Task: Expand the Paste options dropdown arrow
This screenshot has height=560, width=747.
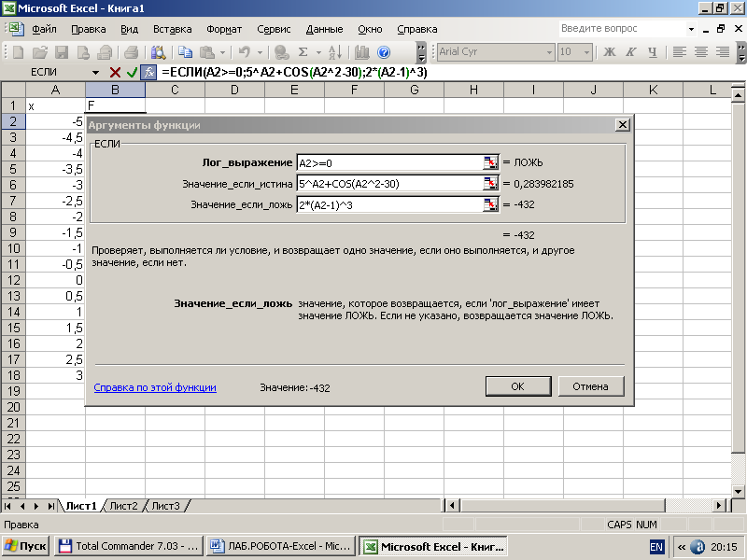Action: click(x=222, y=52)
